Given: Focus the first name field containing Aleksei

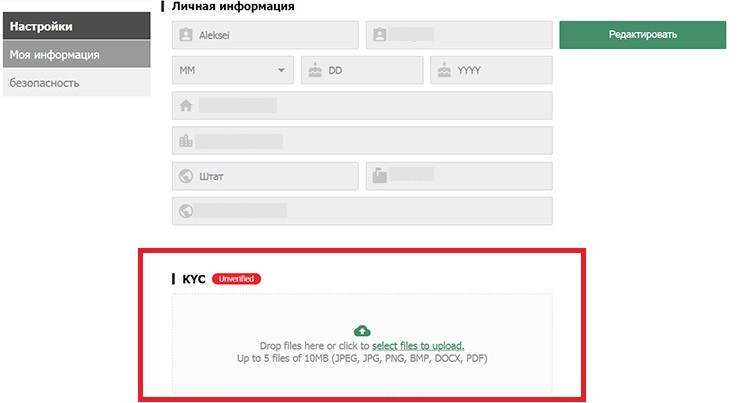Looking at the screenshot, I should 265,35.
